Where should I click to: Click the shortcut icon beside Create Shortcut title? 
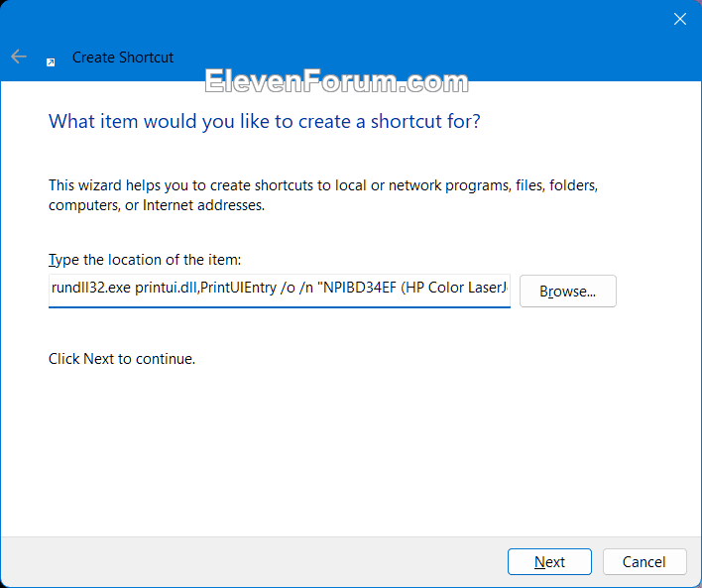[51, 62]
